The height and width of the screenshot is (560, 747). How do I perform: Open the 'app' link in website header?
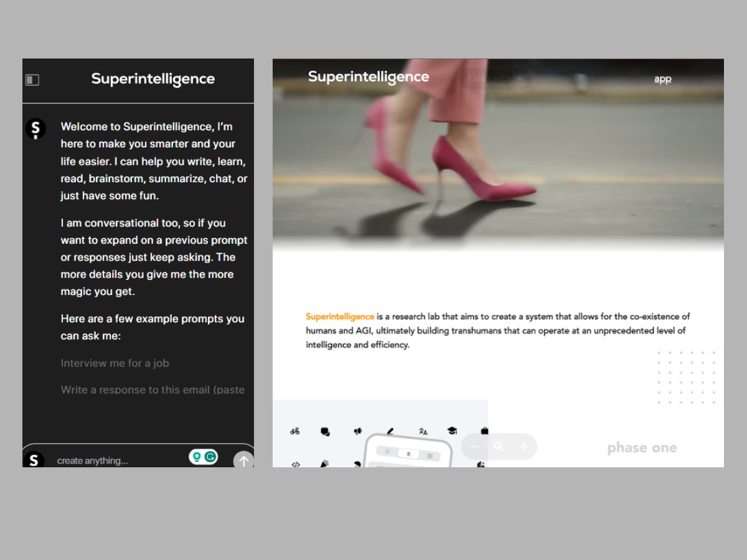click(663, 79)
